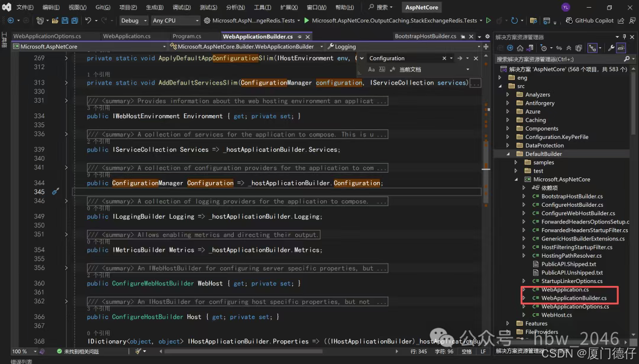Click the 1 个引用 reference link above AddDefaultServicesSlim
The width and height of the screenshot is (639, 364).
98,75
